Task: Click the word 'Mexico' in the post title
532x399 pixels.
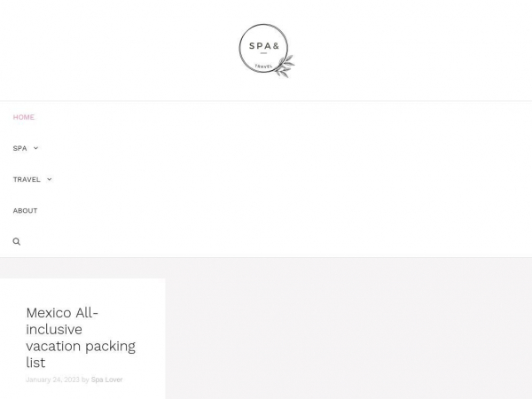Action: click(x=49, y=313)
